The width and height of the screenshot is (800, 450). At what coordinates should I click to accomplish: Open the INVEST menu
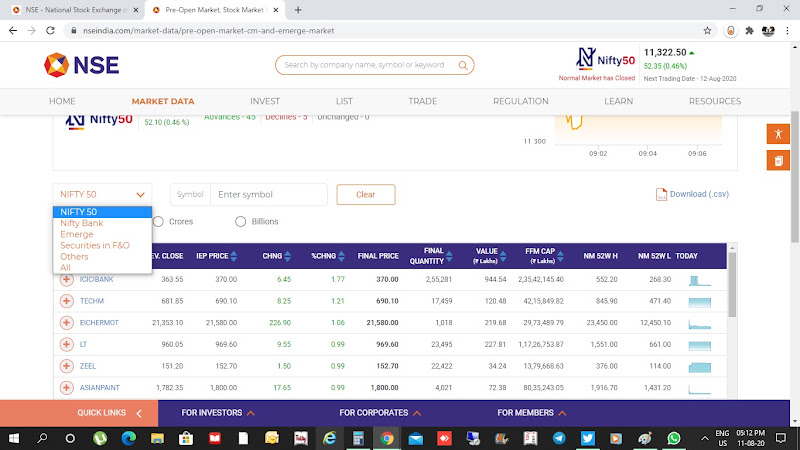265,101
